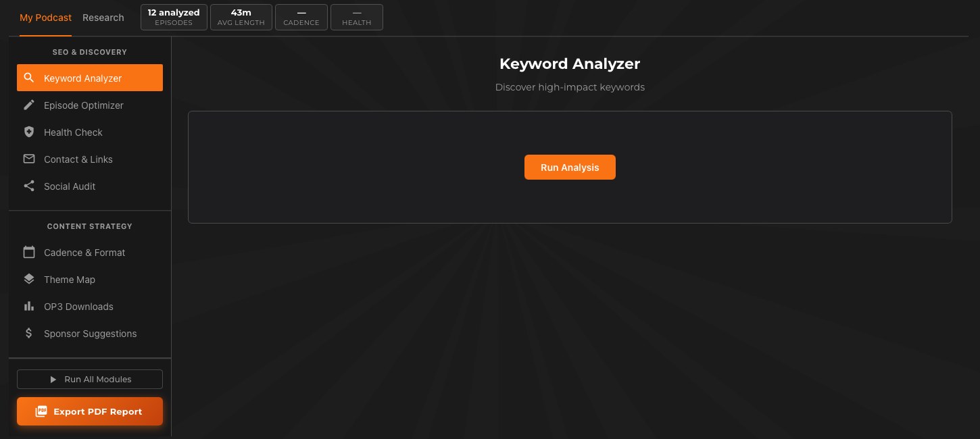
Task: Click the 12 analyzed Episodes stat
Action: (174, 18)
